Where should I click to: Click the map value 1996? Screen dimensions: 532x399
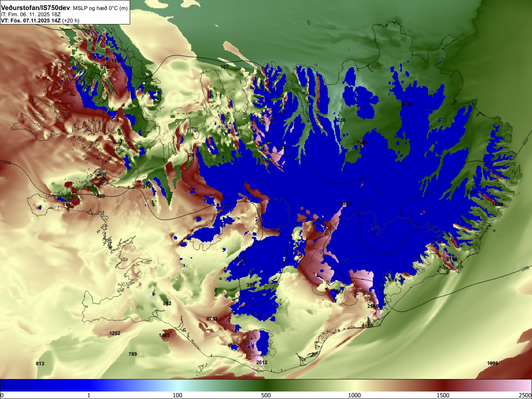pos(493,363)
